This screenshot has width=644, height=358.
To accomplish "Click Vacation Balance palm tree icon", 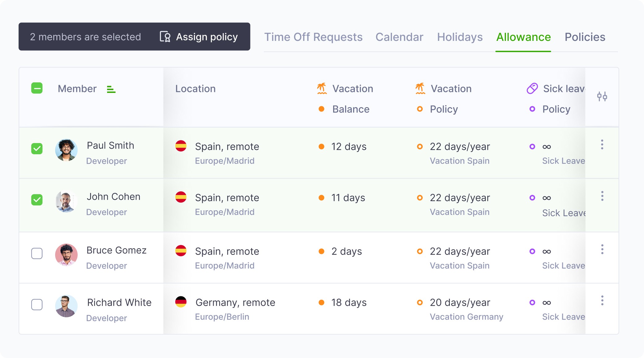I will coord(322,89).
